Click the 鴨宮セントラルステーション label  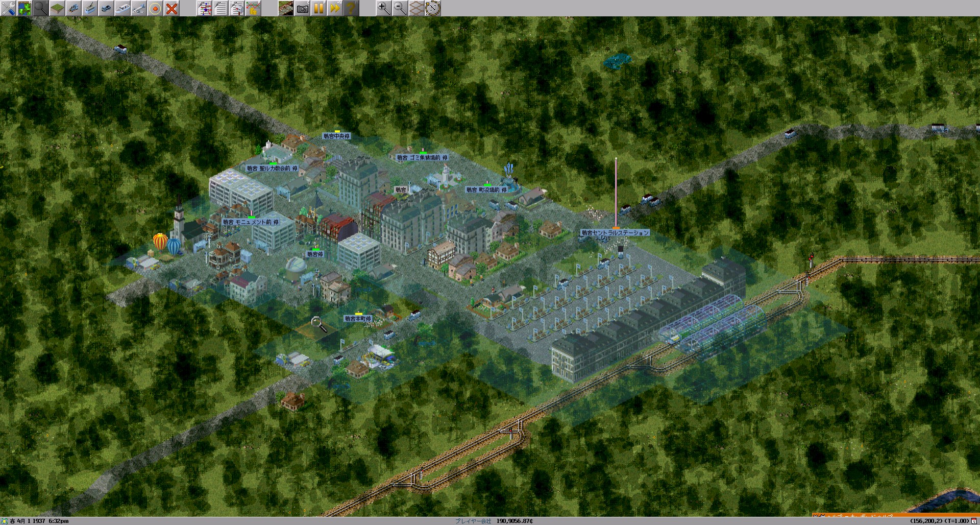tap(615, 233)
